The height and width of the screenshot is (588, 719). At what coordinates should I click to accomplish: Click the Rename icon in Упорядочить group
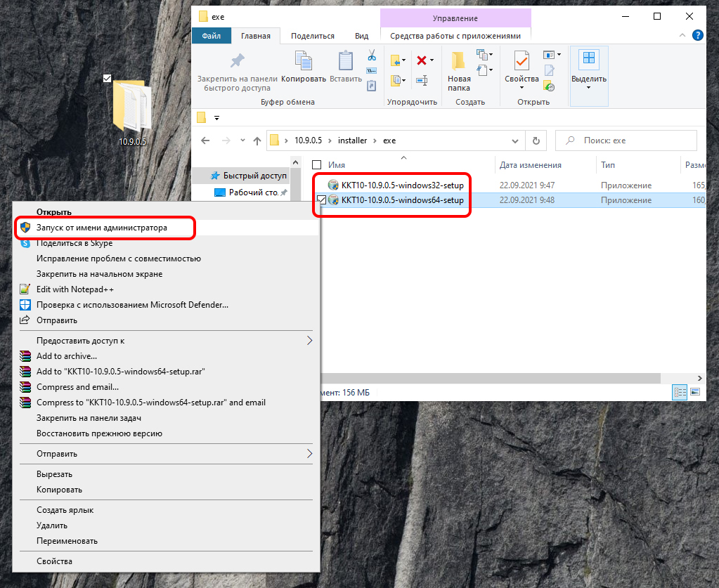click(x=422, y=80)
